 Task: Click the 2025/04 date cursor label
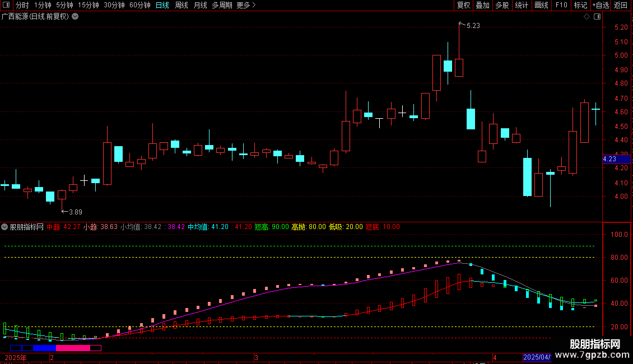(x=537, y=357)
